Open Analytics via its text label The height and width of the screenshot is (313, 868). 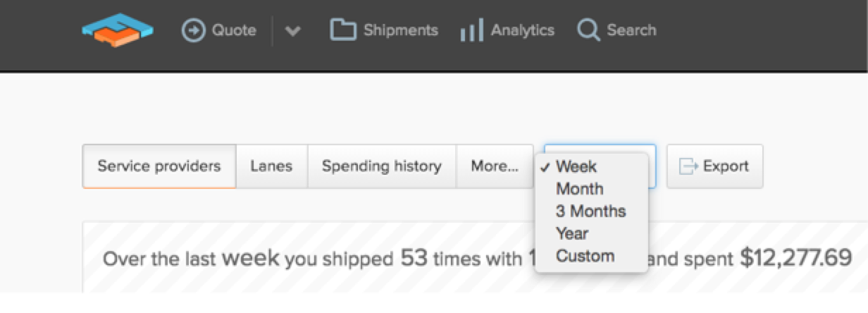523,30
